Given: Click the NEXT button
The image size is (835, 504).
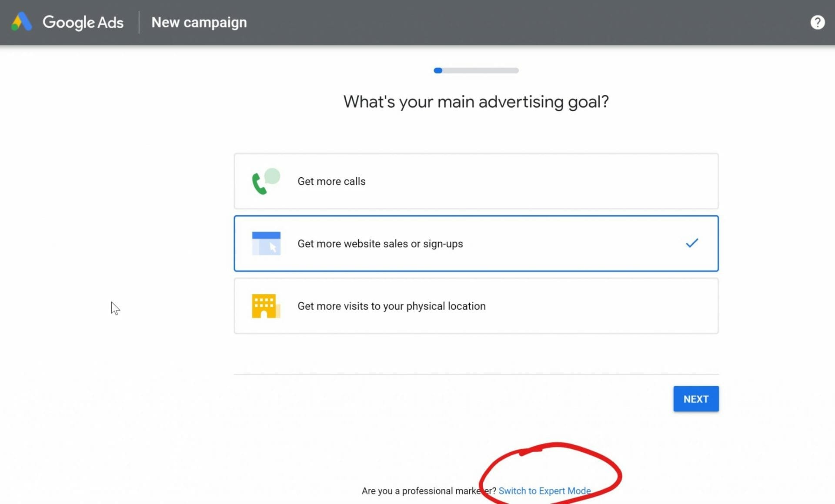Looking at the screenshot, I should point(696,399).
